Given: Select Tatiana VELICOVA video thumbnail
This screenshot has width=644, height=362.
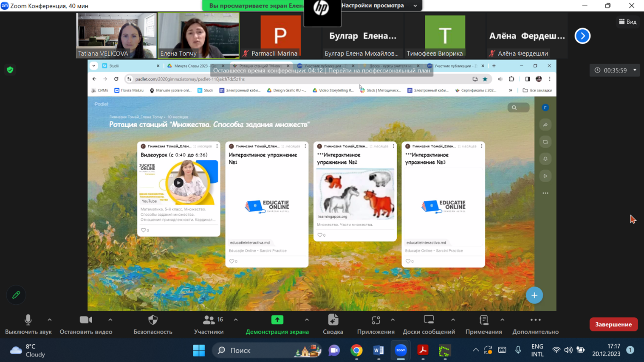Looking at the screenshot, I should tap(116, 35).
